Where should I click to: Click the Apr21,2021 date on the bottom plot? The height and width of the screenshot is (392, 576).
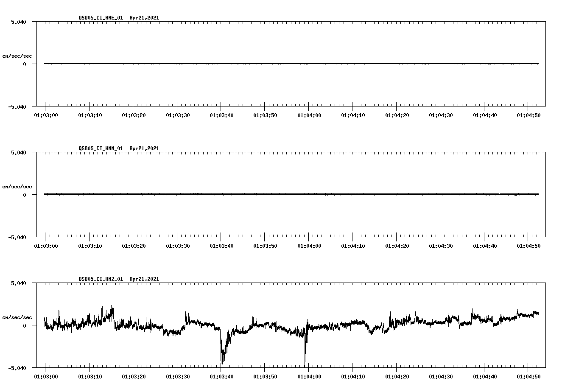click(144, 279)
